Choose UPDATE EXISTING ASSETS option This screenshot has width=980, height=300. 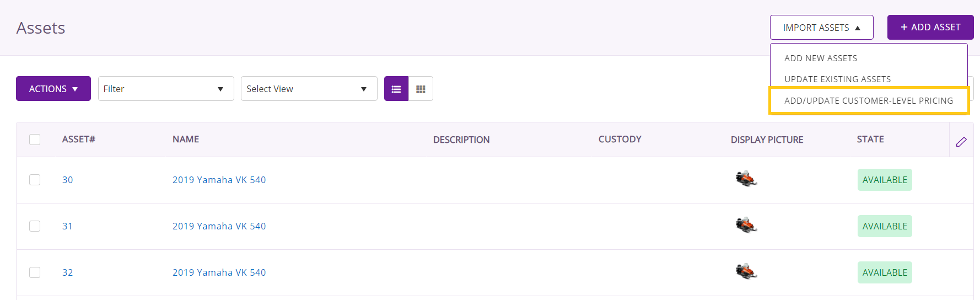(837, 79)
